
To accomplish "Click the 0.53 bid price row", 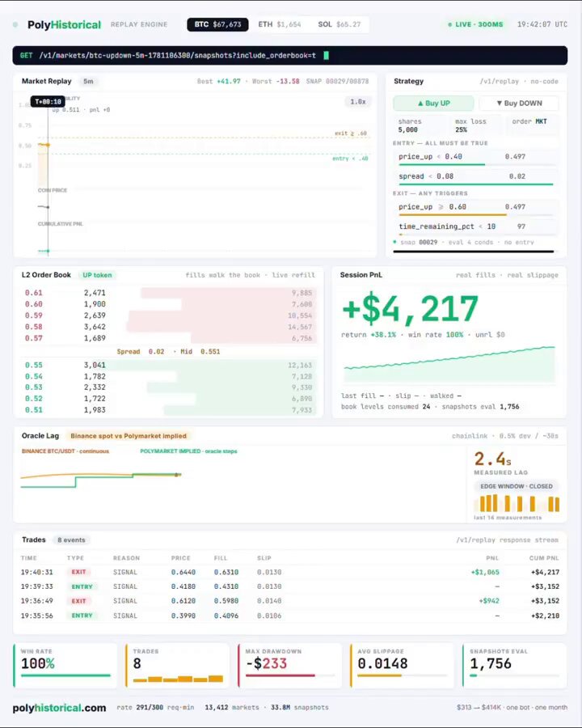I will (168, 387).
